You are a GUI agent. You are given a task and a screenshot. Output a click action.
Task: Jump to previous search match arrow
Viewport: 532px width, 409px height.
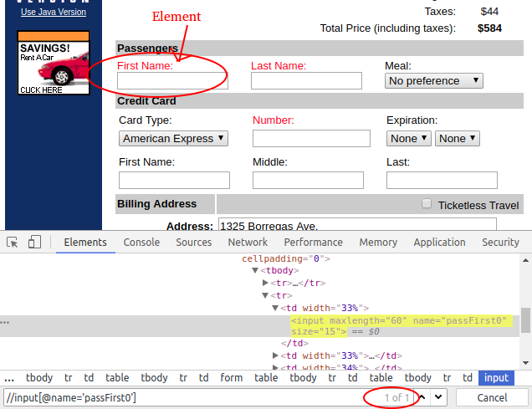[422, 397]
